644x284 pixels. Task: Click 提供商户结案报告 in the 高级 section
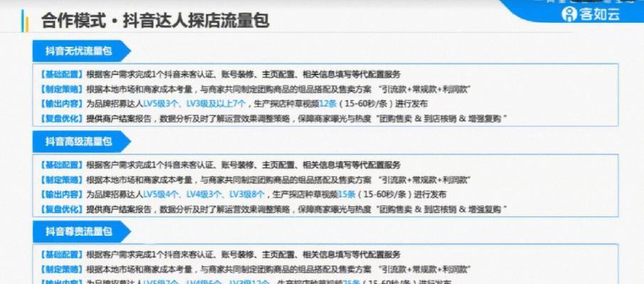tap(119, 209)
